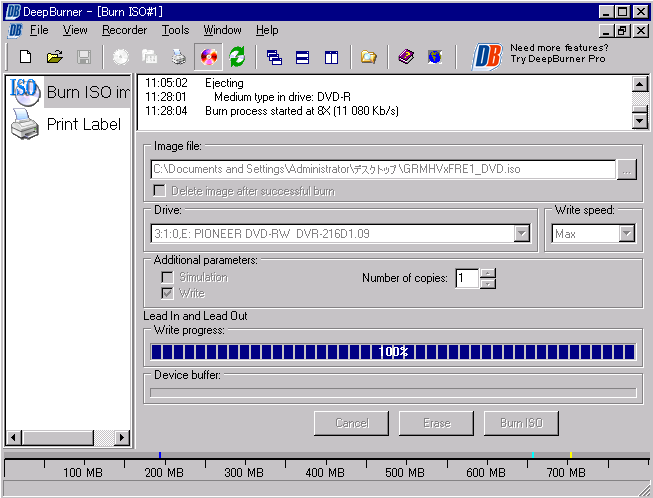Click the Erase button
Image resolution: width=653 pixels, height=498 pixels.
pyautogui.click(x=437, y=423)
